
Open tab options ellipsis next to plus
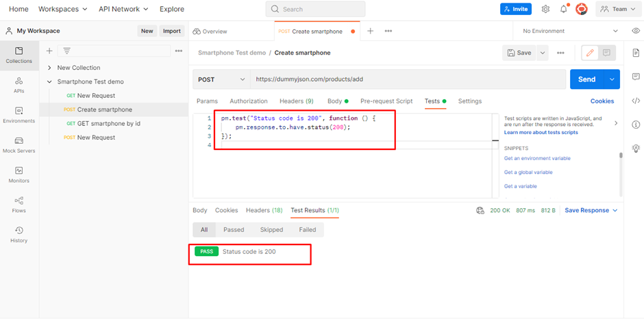tap(388, 31)
